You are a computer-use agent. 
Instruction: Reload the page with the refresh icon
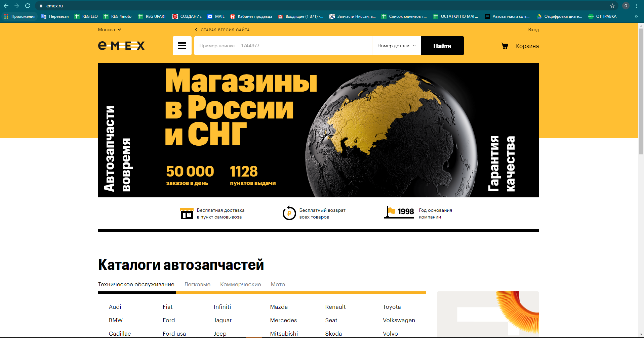[x=28, y=6]
